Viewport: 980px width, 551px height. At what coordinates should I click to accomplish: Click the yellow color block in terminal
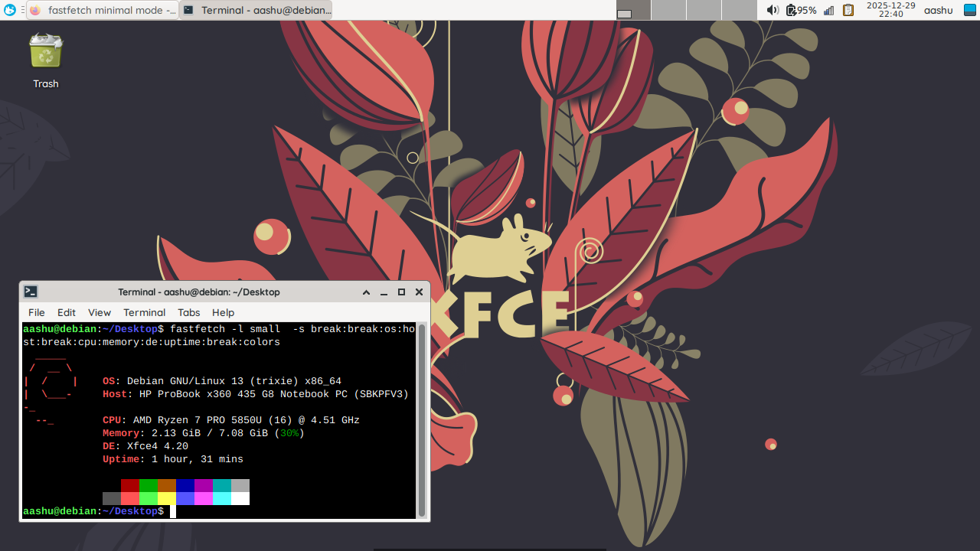click(x=166, y=498)
